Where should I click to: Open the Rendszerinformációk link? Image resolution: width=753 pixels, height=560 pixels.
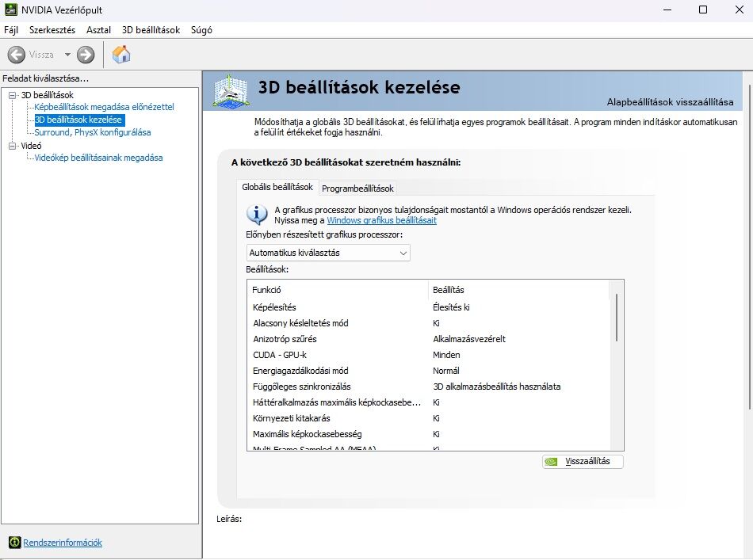click(63, 543)
